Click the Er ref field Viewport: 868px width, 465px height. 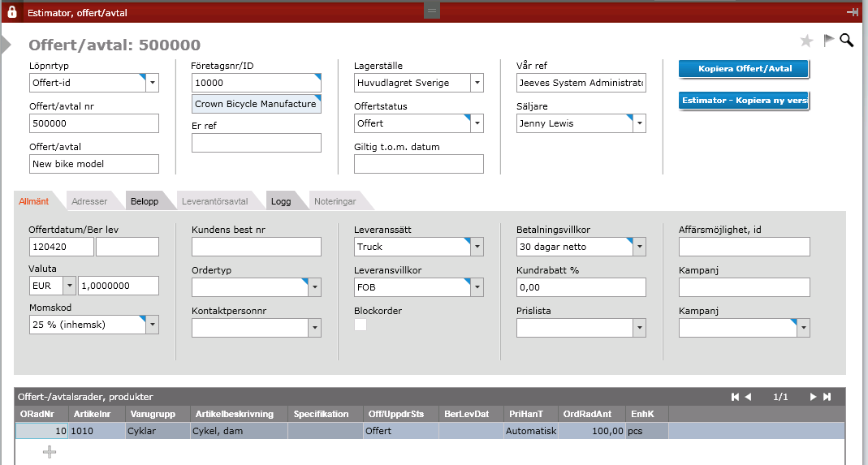[x=257, y=143]
